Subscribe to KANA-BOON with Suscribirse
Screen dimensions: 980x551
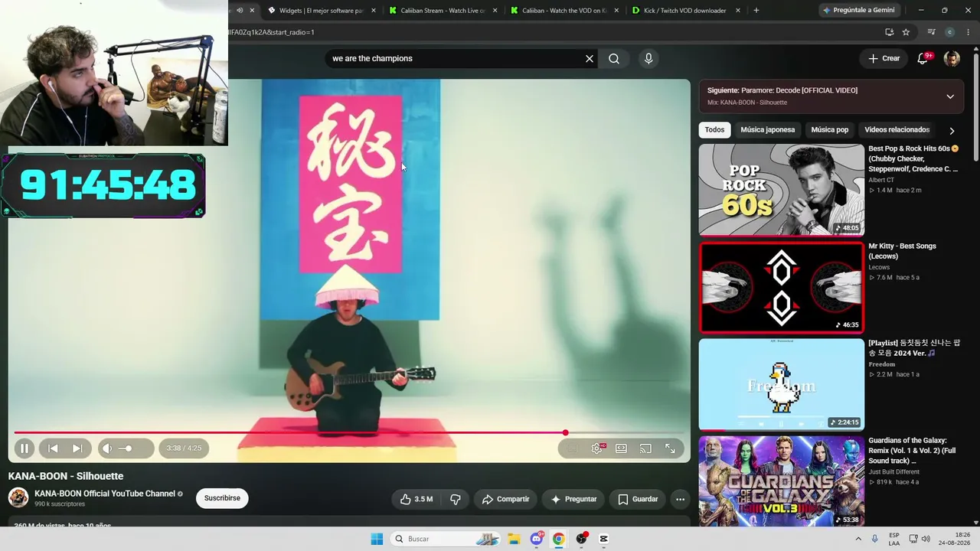pos(222,498)
